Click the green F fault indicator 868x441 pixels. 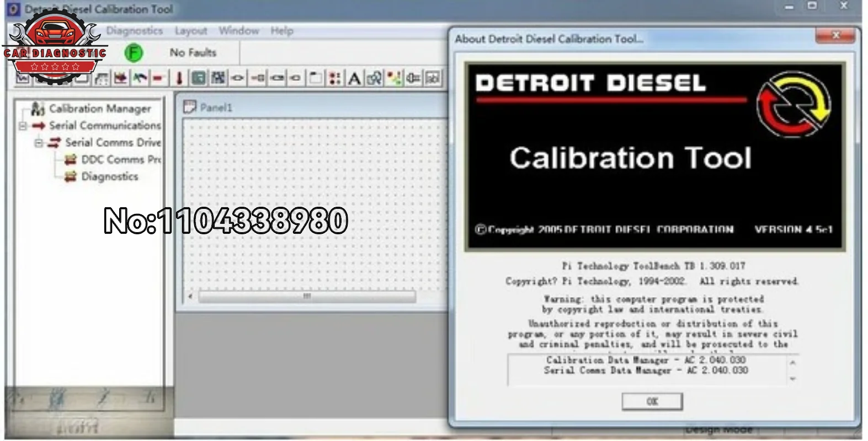(134, 53)
